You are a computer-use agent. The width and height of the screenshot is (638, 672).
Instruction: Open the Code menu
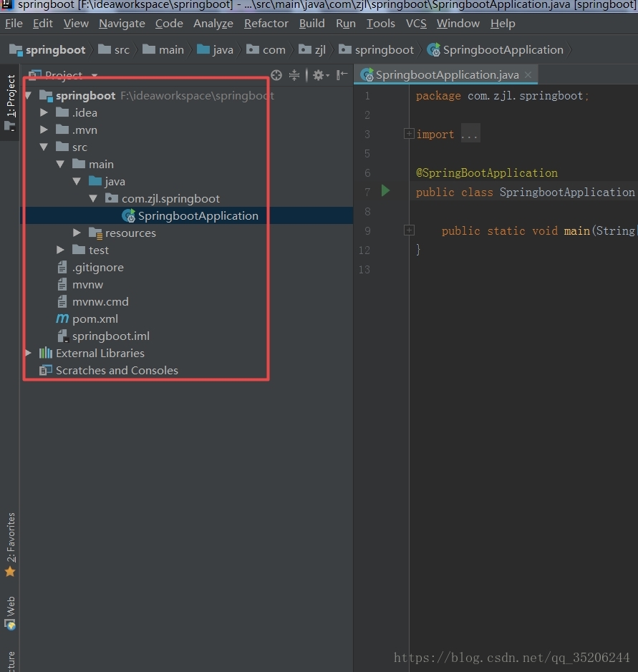169,24
